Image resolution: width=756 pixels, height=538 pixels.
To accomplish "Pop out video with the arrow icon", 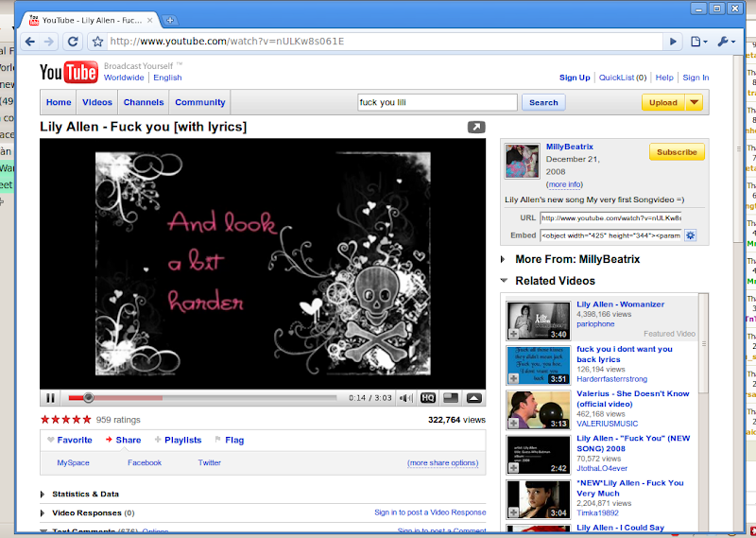I will [x=476, y=127].
